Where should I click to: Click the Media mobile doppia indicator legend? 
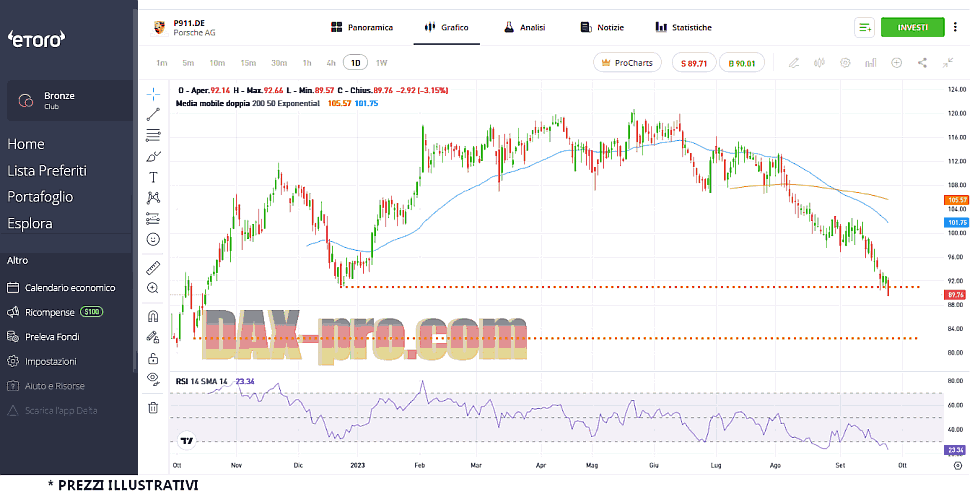[247, 103]
